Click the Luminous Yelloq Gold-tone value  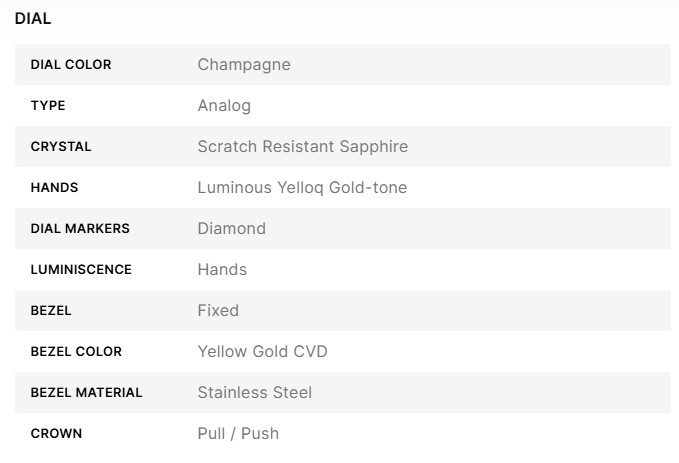(302, 188)
